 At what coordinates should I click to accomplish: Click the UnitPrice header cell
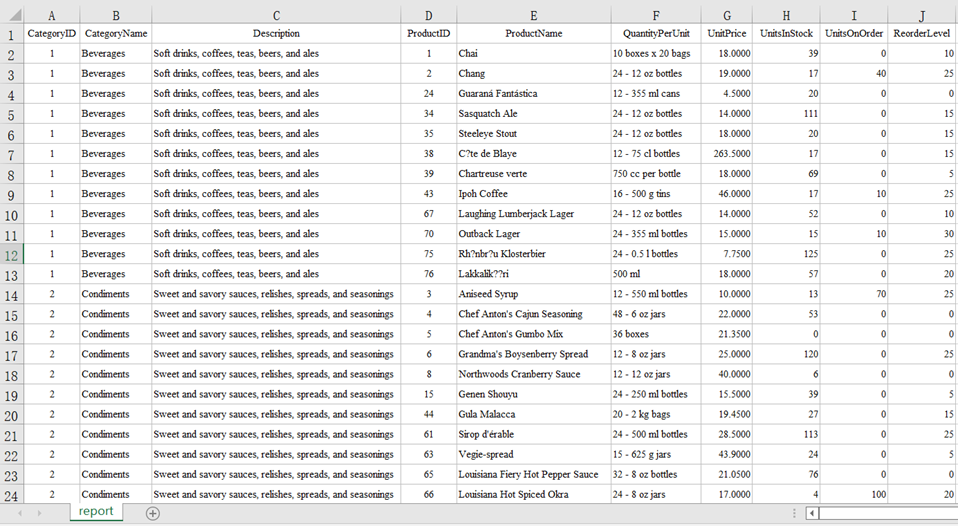tap(727, 33)
